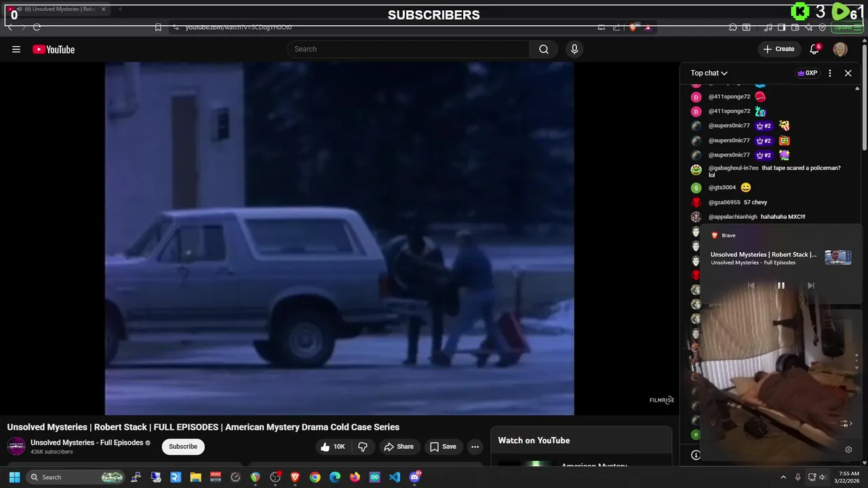Open Firefox from the taskbar
Viewport: 868px width, 488px height.
coord(355,477)
